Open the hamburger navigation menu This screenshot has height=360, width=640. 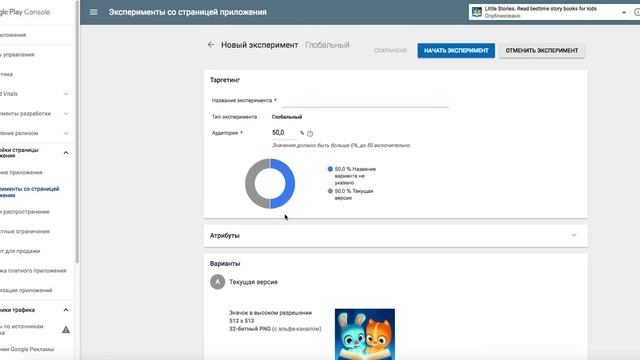pos(93,12)
